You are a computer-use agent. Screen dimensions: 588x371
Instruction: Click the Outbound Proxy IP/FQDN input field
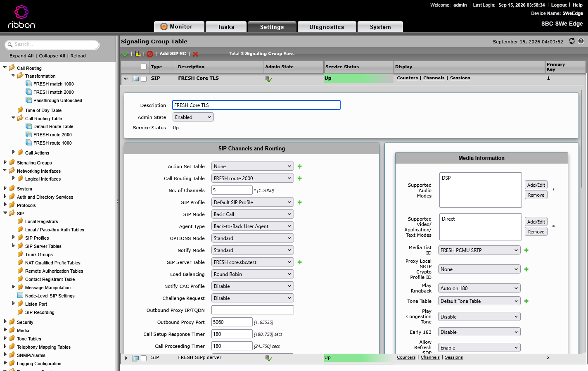[253, 310]
